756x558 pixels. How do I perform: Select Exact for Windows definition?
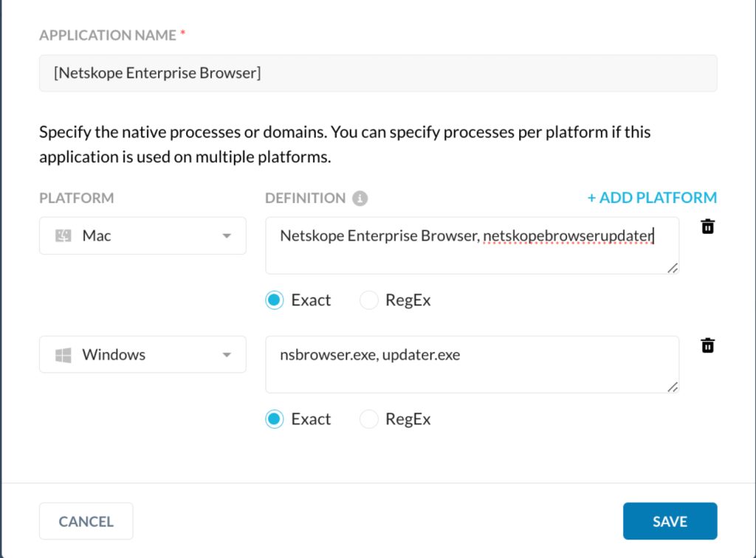point(275,419)
